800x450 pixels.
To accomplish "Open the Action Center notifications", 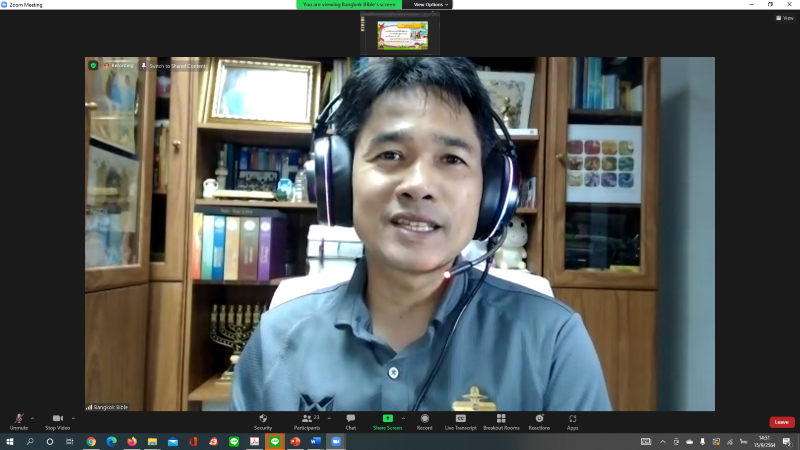I will click(787, 442).
